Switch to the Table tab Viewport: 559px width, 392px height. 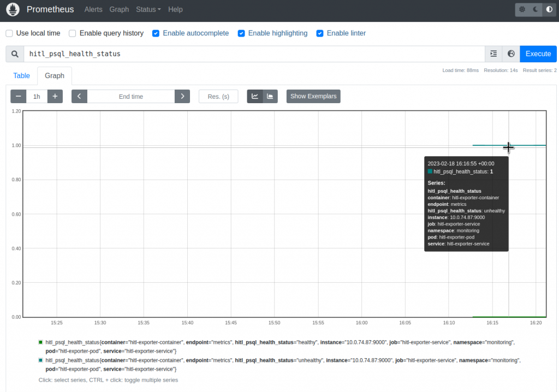pyautogui.click(x=21, y=75)
